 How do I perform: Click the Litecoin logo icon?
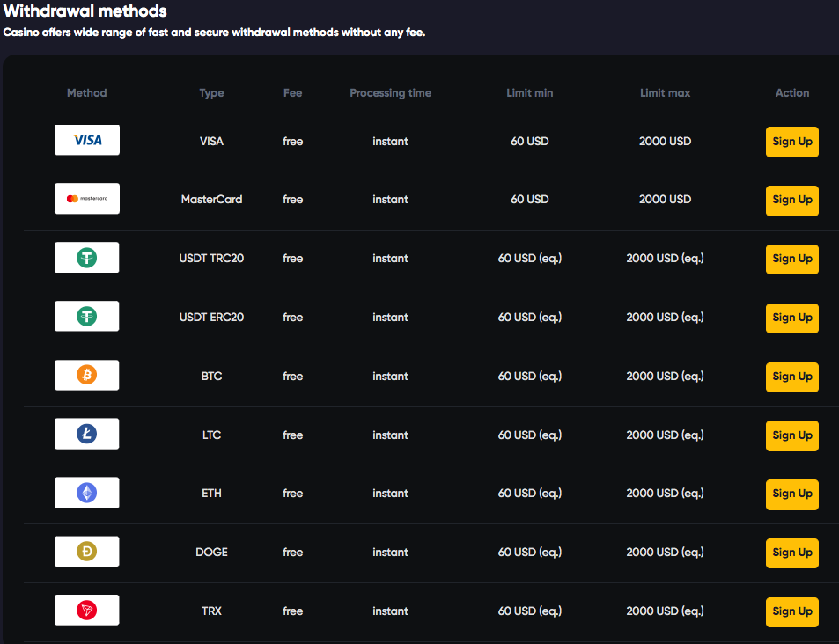(x=86, y=435)
